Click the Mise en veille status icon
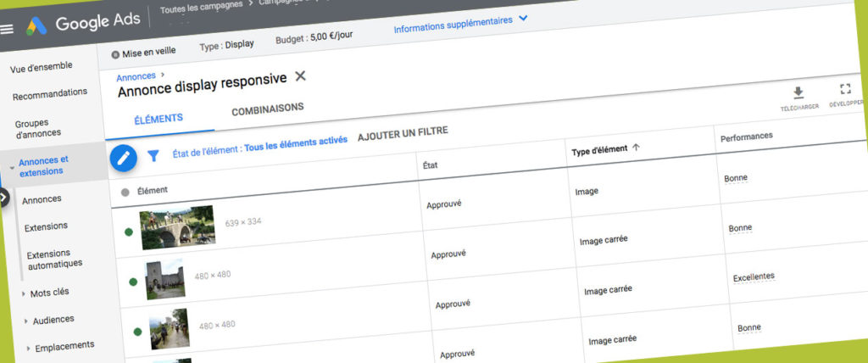The width and height of the screenshot is (868, 363). (x=115, y=54)
